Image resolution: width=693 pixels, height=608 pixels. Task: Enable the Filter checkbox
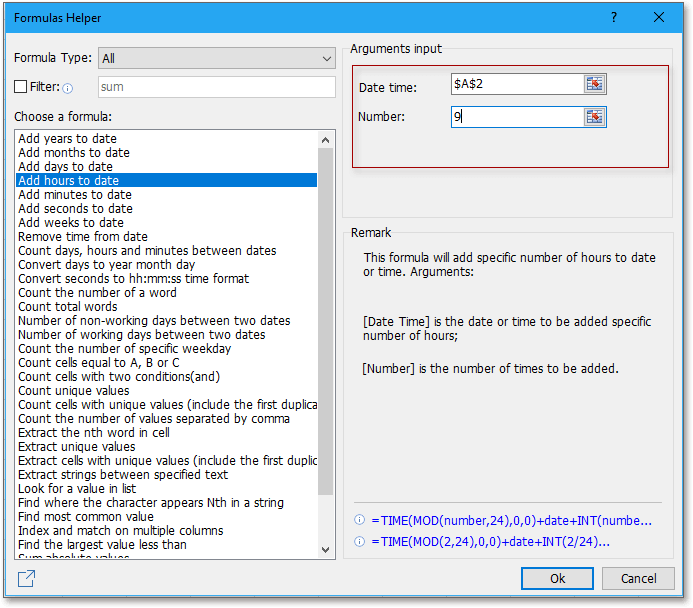click(21, 87)
